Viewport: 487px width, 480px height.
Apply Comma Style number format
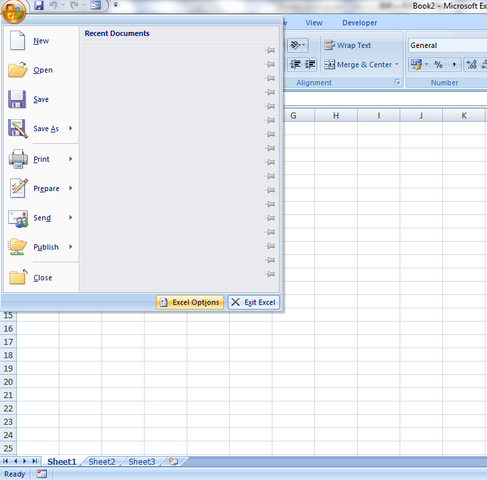(454, 64)
